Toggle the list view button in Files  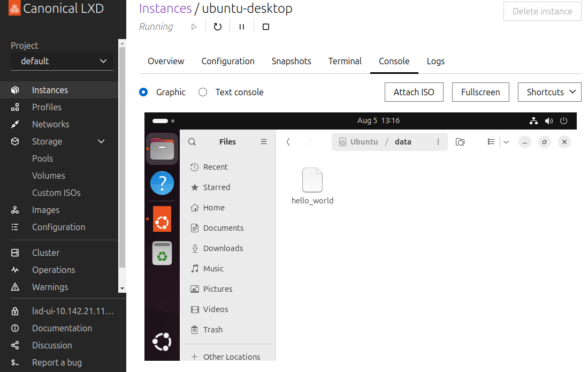[491, 142]
